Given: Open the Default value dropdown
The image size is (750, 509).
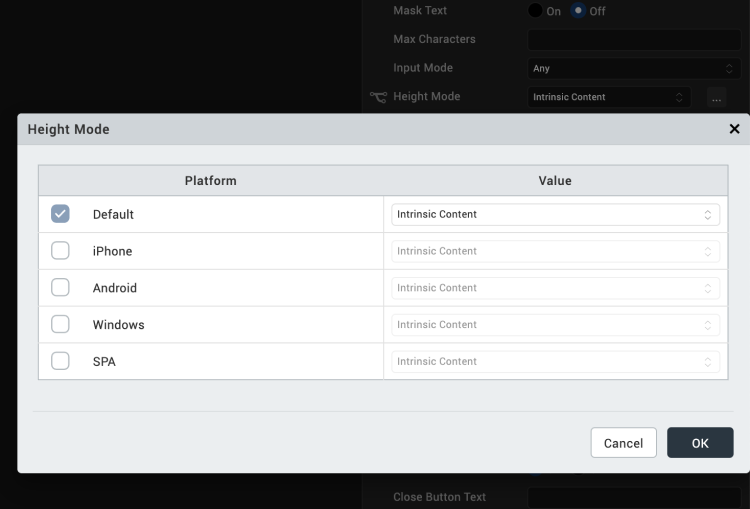Looking at the screenshot, I should point(555,214).
